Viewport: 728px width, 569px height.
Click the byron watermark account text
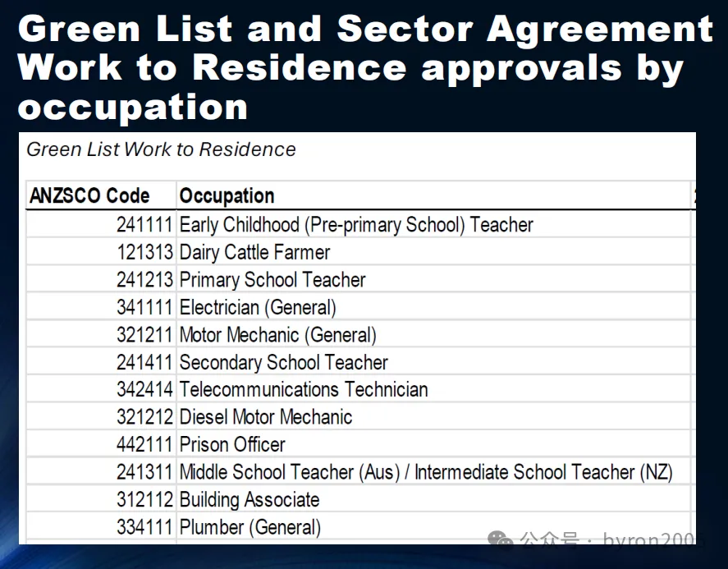(652, 541)
